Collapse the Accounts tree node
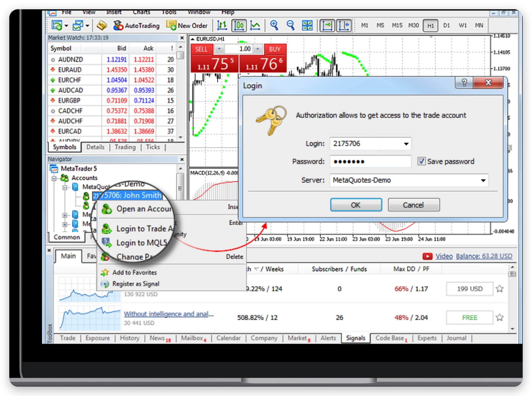Screen dimensions: 532x396 (54, 178)
